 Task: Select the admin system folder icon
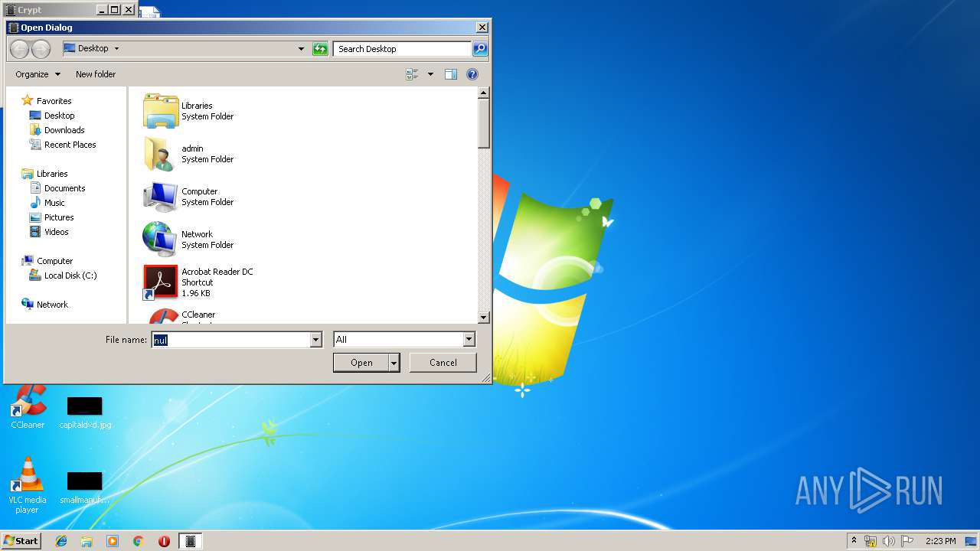pos(160,154)
